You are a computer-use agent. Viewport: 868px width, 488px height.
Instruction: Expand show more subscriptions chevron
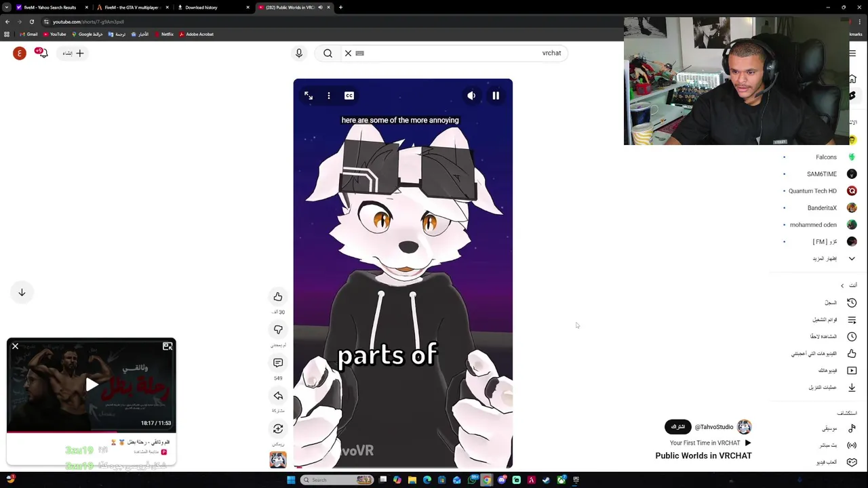point(852,259)
